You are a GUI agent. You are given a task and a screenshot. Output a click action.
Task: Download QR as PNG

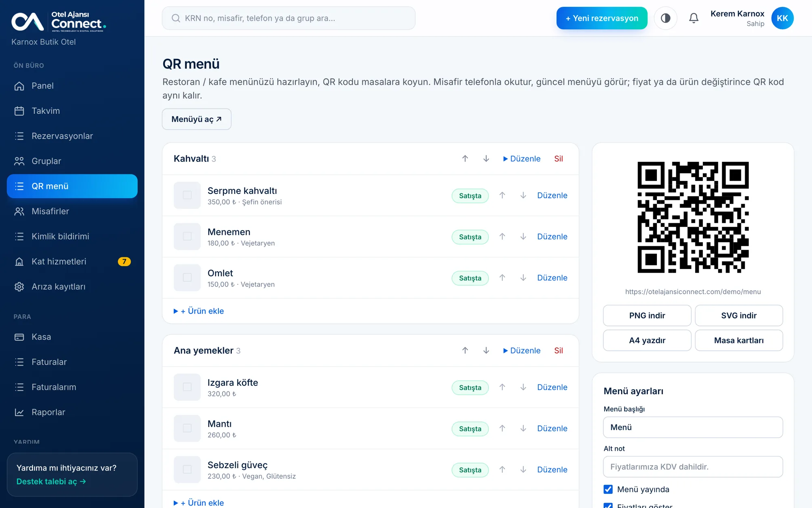tap(647, 316)
